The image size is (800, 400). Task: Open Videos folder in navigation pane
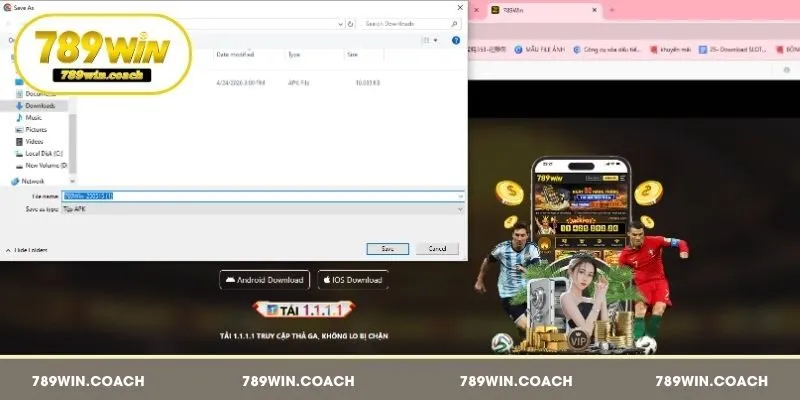[x=35, y=141]
